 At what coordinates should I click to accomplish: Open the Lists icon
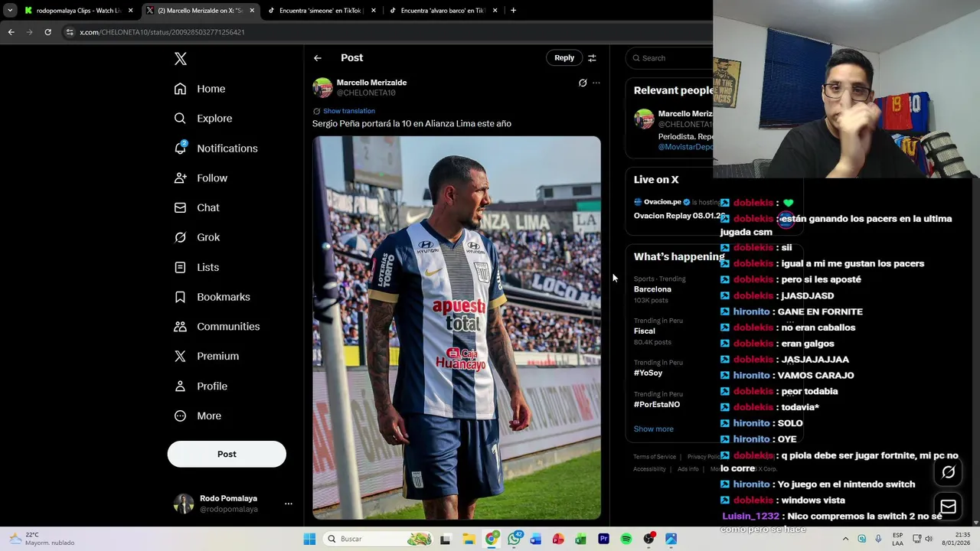(x=180, y=267)
